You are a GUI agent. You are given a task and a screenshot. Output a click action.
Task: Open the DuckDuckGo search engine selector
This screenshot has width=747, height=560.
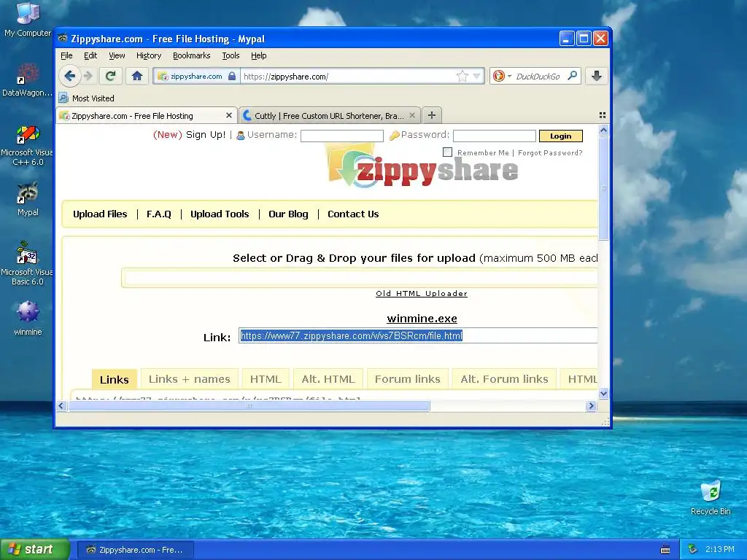point(502,76)
